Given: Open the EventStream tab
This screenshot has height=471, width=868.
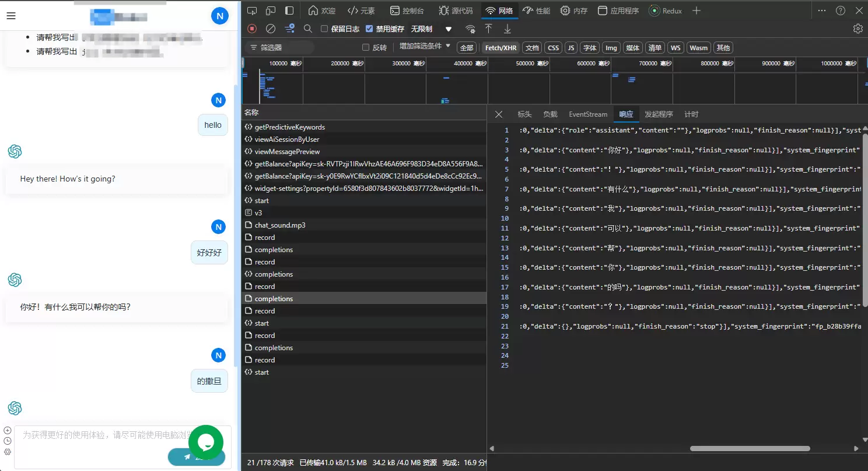Looking at the screenshot, I should tap(588, 114).
